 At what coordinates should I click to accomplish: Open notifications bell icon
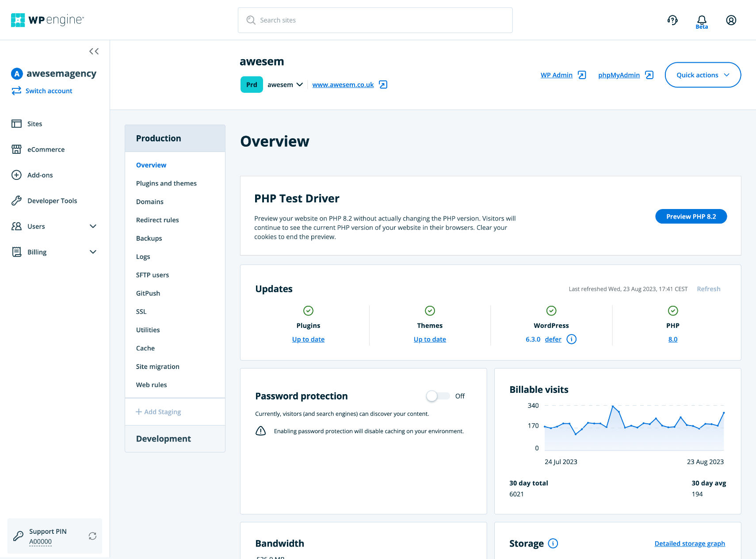click(x=702, y=20)
